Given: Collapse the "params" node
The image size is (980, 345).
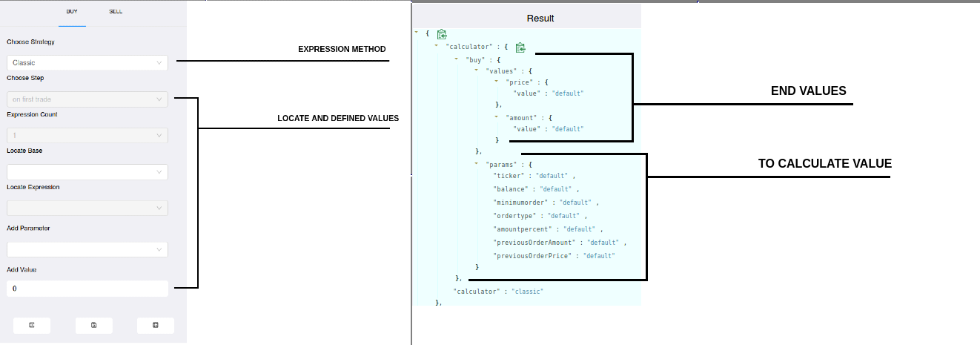Looking at the screenshot, I should tap(477, 163).
